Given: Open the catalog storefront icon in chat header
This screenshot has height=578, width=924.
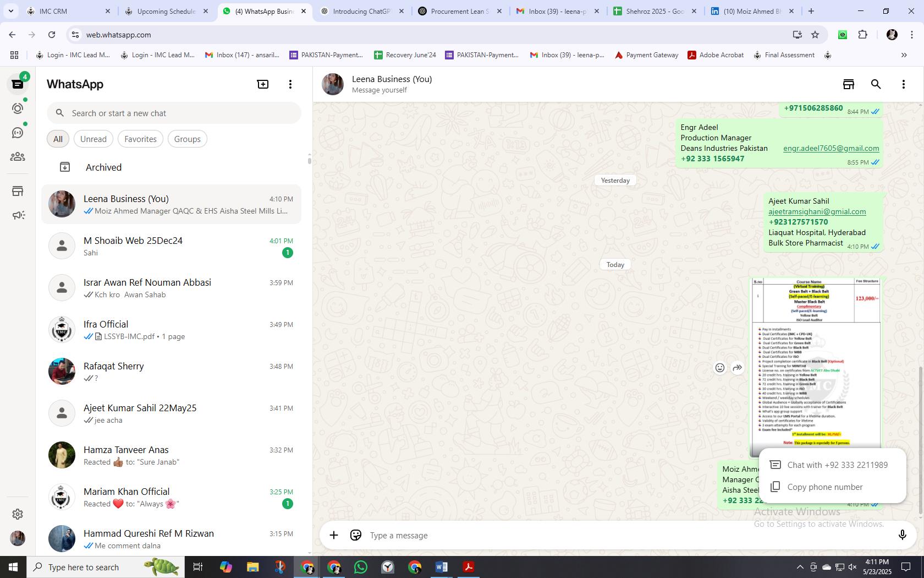Looking at the screenshot, I should coord(848,84).
